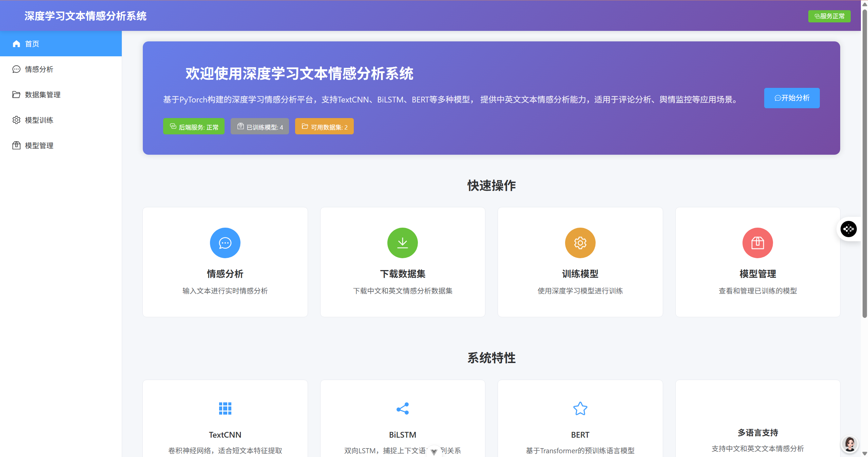Open 数据集管理 in the sidebar

click(x=42, y=95)
